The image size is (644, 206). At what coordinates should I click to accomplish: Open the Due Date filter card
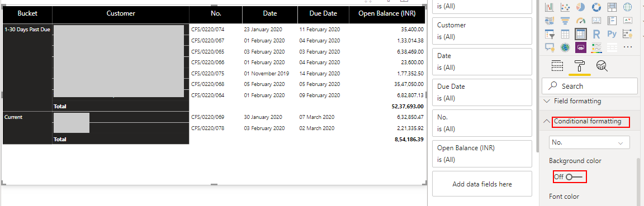coord(482,92)
